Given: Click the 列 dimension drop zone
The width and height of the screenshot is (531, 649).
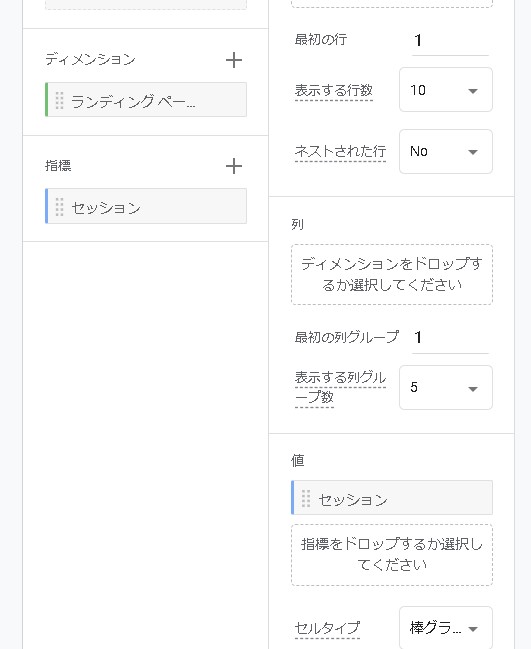Looking at the screenshot, I should click(x=392, y=274).
